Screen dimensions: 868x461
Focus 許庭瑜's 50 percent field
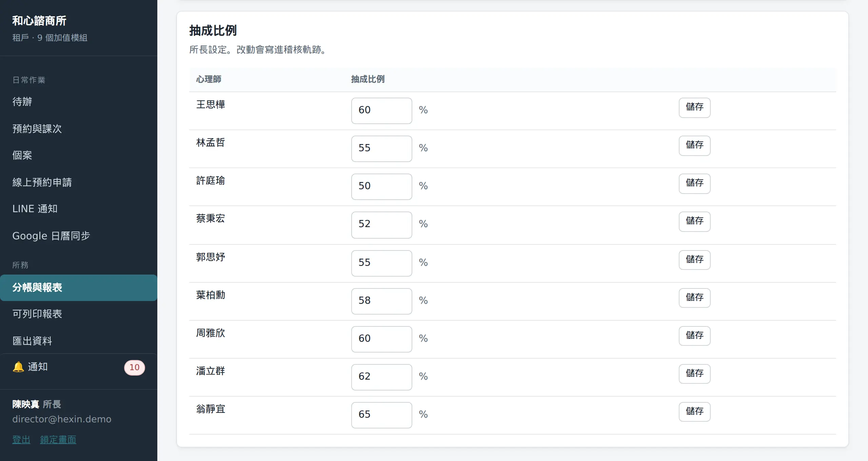click(381, 186)
